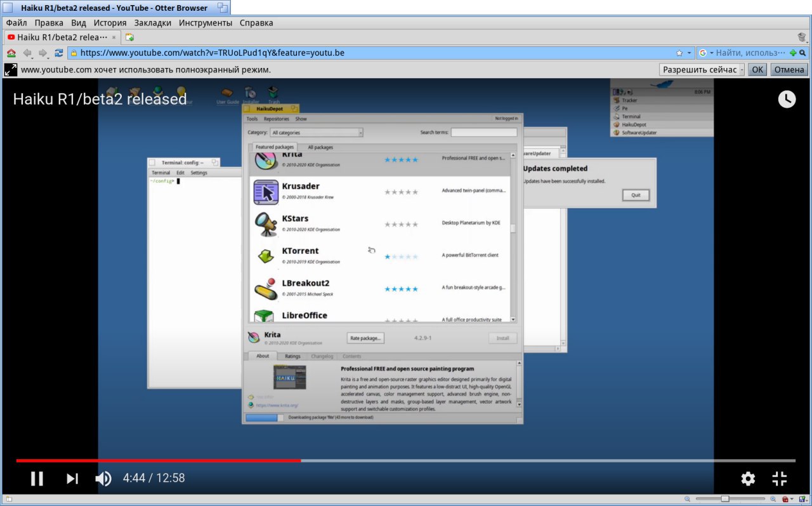
Task: Open the HaikuDepot Repositories menu
Action: click(277, 119)
